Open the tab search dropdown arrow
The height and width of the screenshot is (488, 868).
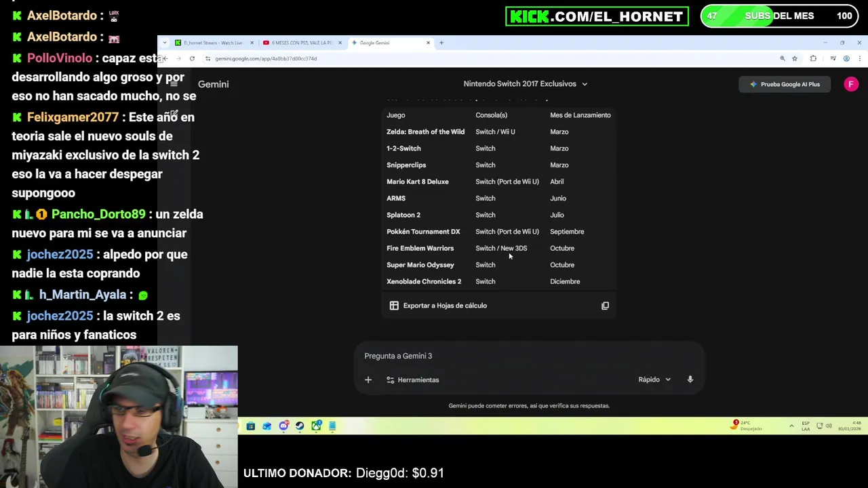(164, 43)
